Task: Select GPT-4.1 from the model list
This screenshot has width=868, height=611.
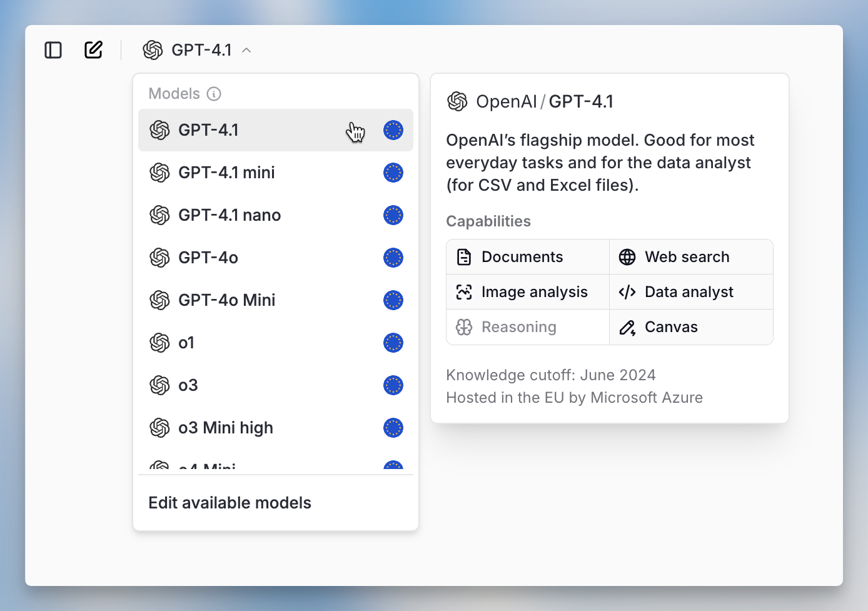Action: pyautogui.click(x=276, y=130)
